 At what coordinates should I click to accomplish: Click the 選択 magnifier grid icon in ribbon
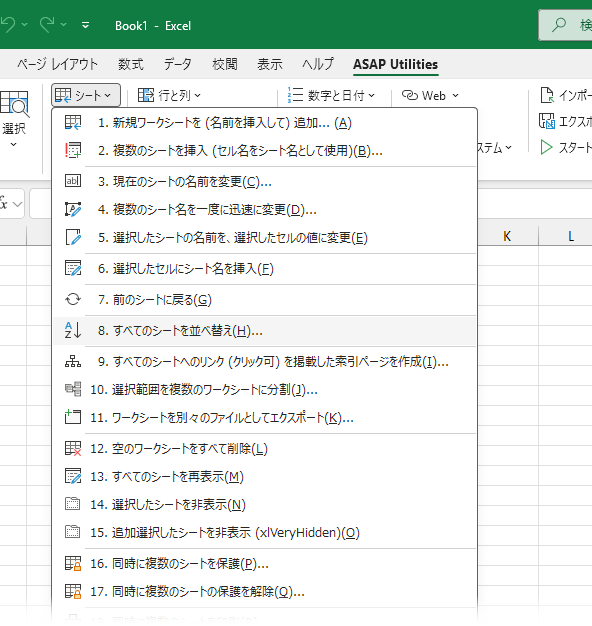(14, 103)
